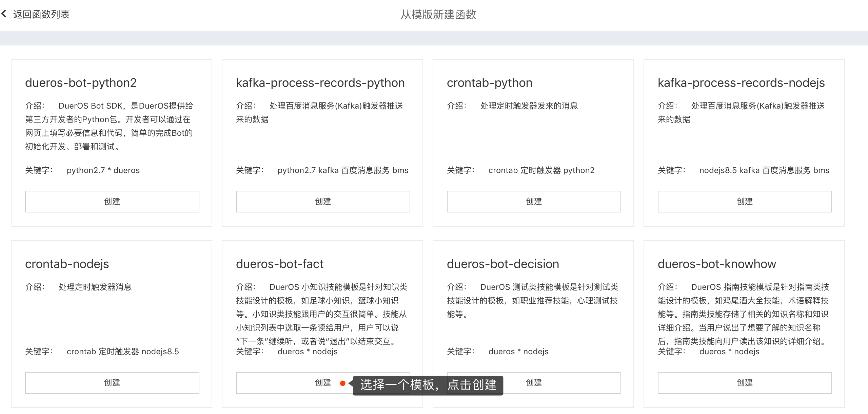Click the dueros-bot-fact description paragraph
Screen dimensions: 868x414
coord(321,314)
